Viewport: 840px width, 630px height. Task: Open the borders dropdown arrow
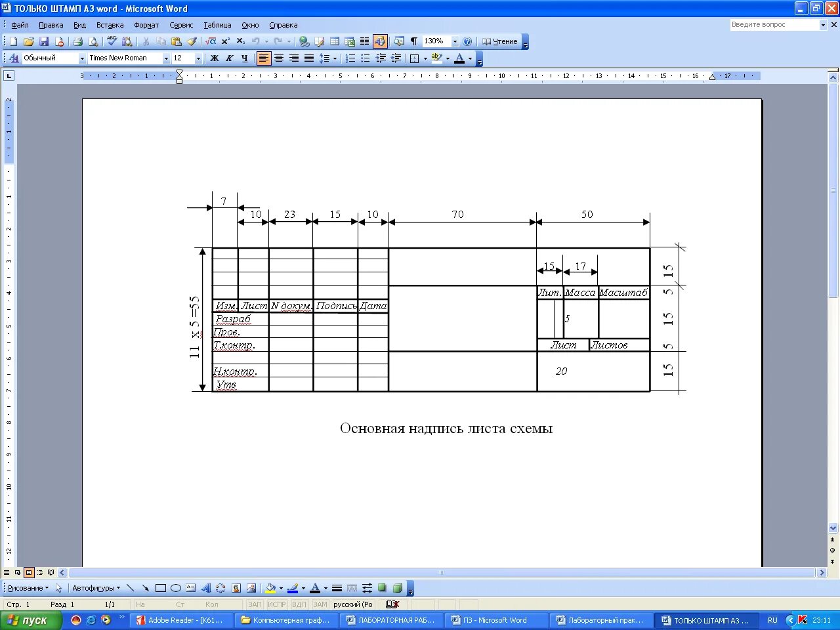click(425, 58)
